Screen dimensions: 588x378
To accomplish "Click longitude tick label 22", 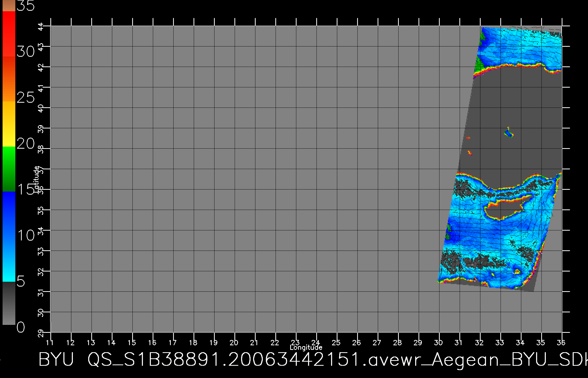I will pos(275,342).
